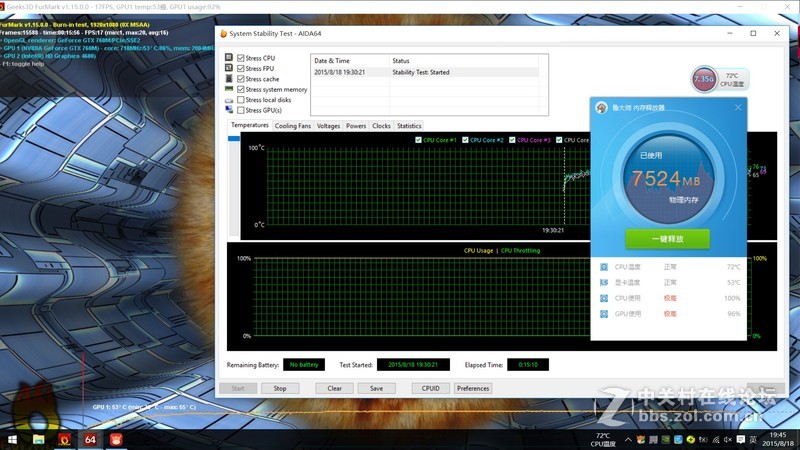Switch to the Cooling Fans tab
The height and width of the screenshot is (450, 800).
click(292, 126)
